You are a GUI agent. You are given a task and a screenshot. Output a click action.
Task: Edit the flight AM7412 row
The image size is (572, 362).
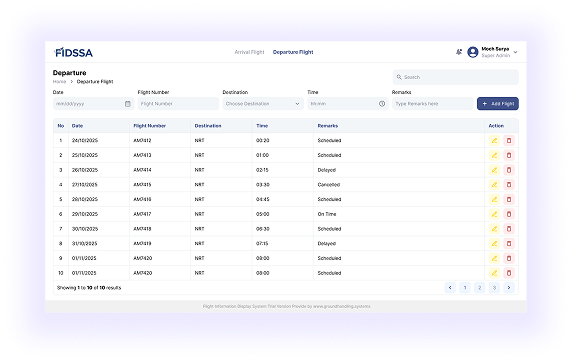[494, 140]
